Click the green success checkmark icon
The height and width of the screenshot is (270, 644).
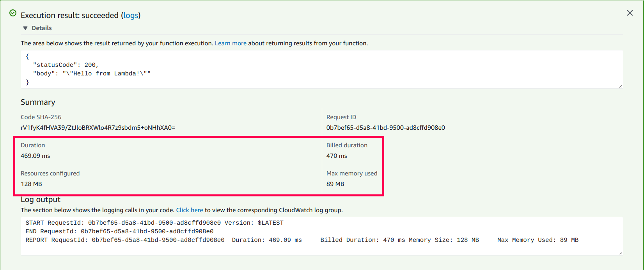click(13, 13)
